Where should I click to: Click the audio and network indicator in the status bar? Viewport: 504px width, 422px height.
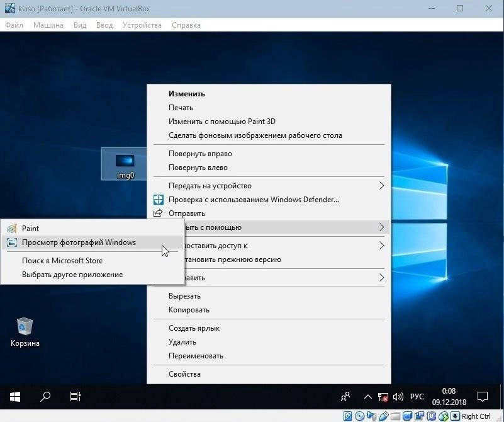(371, 416)
